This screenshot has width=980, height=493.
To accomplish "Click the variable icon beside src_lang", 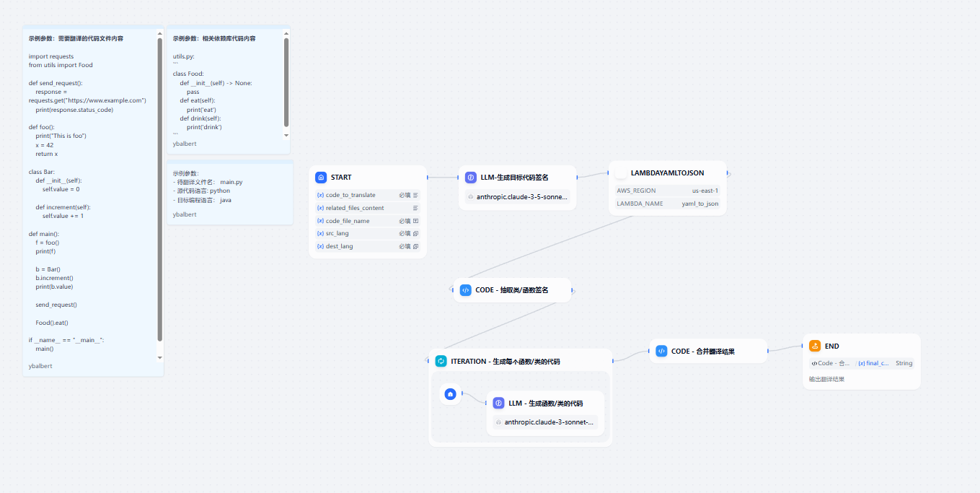I will click(x=320, y=234).
